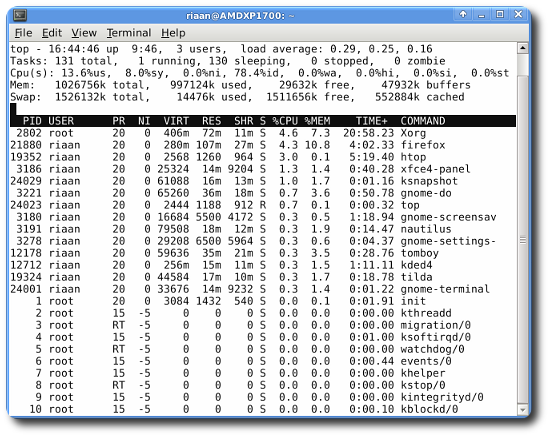Screen dimensions: 550x437
Task: Click the 13.6%us CPU value
Action: click(86, 73)
